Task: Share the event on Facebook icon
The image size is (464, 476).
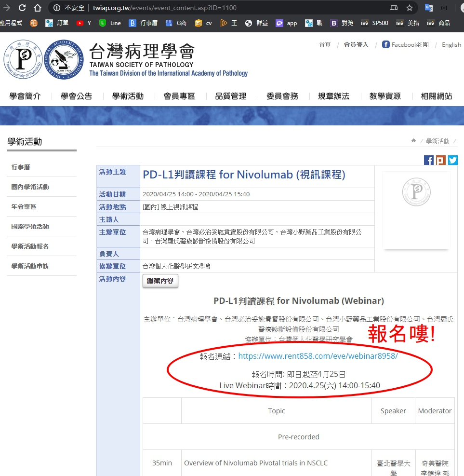Action: (428, 160)
